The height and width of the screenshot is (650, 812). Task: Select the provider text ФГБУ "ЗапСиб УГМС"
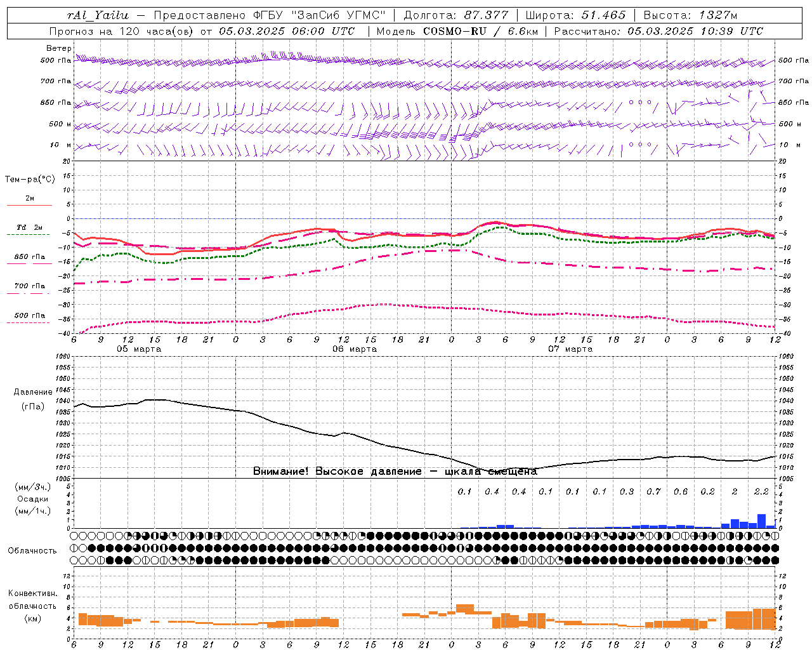point(321,15)
